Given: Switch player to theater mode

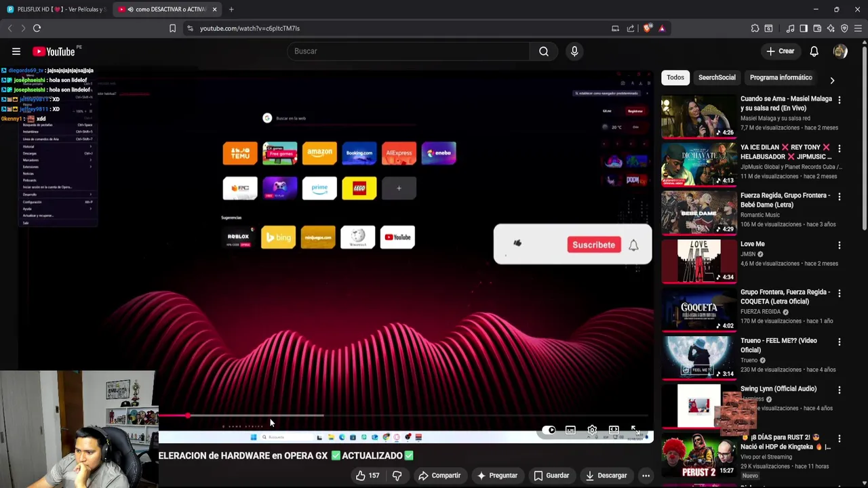Looking at the screenshot, I should [614, 430].
